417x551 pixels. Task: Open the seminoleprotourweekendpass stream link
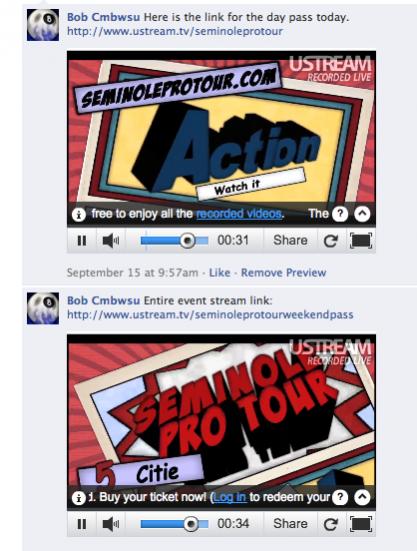210,315
